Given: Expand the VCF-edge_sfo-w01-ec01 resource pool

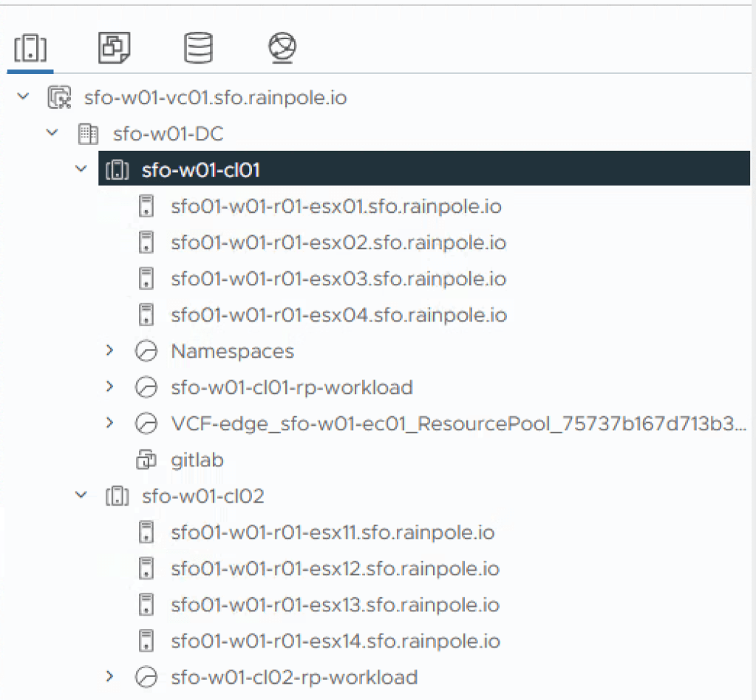Looking at the screenshot, I should [110, 424].
